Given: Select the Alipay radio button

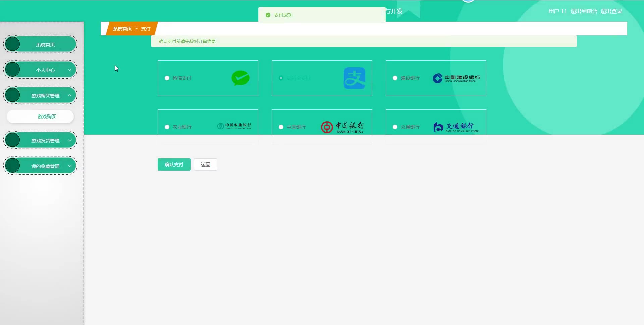Looking at the screenshot, I should pyautogui.click(x=281, y=78).
